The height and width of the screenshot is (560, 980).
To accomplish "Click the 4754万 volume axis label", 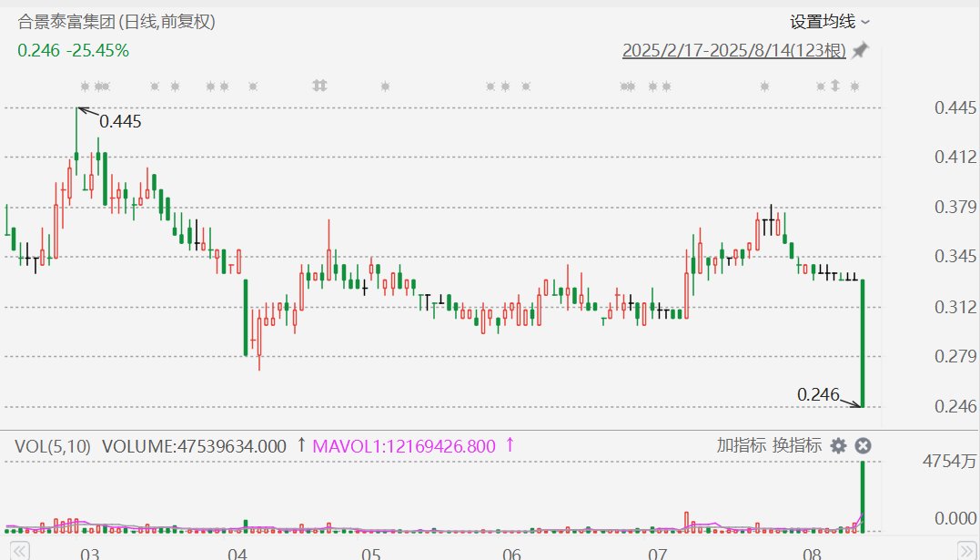I will (x=949, y=462).
